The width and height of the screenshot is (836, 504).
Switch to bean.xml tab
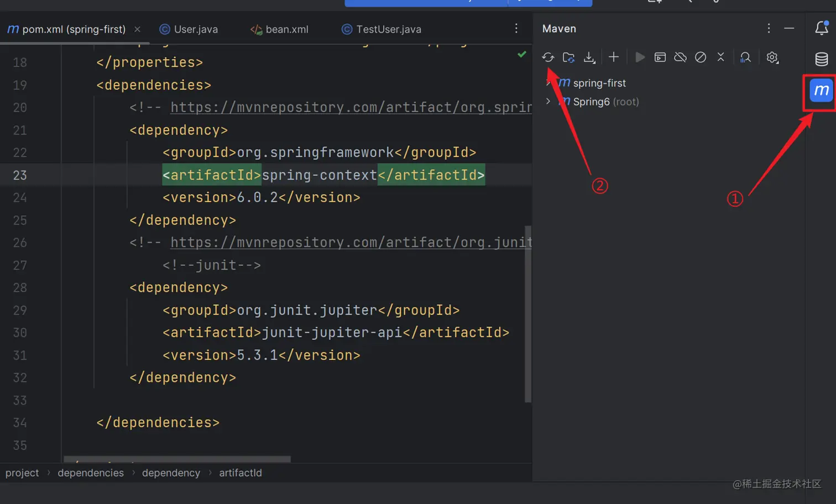click(279, 29)
